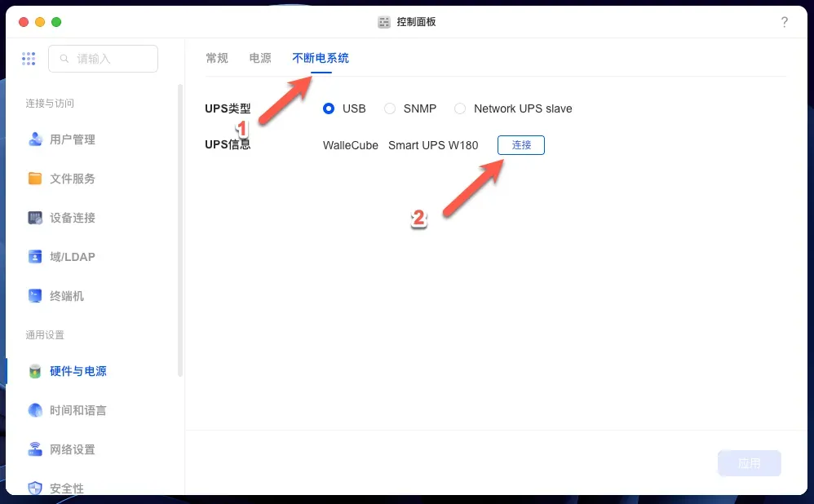Viewport: 814px width, 504px height.
Task: Open 用户管理 in the sidebar
Action: (x=73, y=139)
